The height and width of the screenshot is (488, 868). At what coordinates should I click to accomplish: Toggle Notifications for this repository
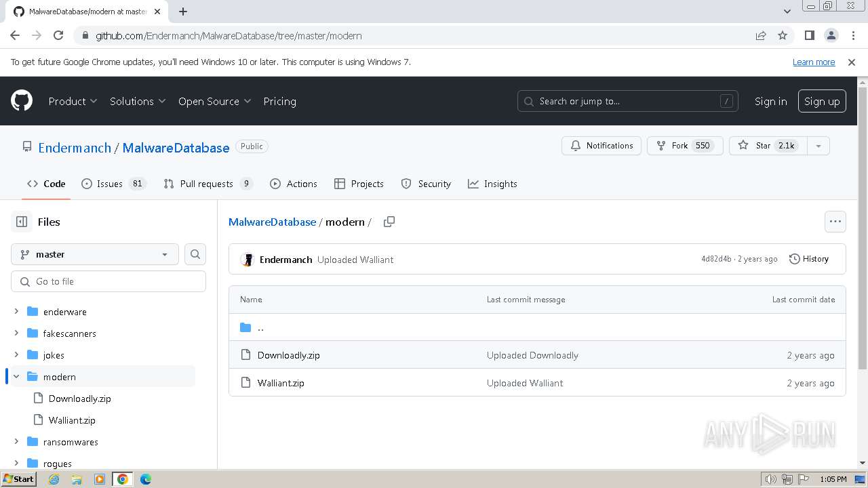click(x=601, y=146)
